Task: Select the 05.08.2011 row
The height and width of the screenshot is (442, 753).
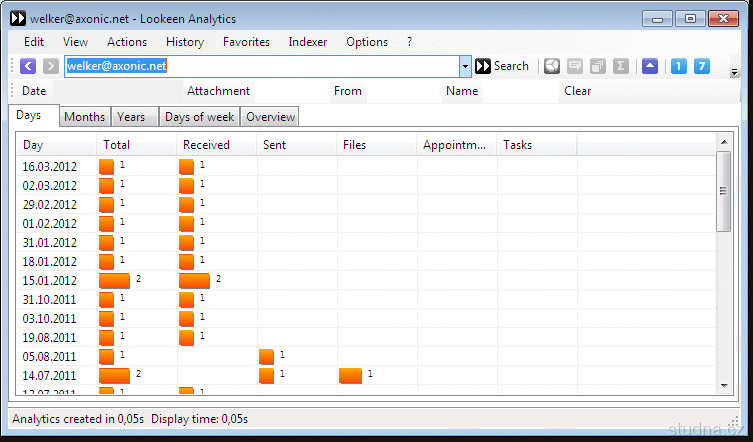Action: pos(366,356)
